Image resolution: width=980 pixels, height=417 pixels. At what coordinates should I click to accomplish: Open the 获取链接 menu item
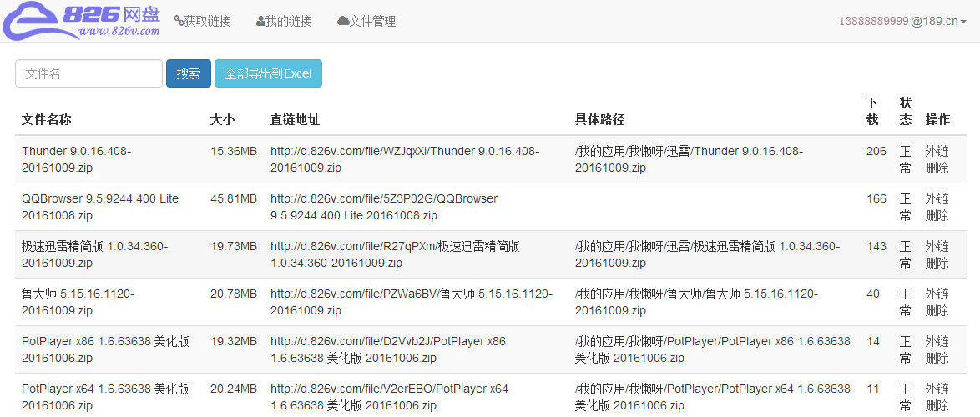(x=202, y=21)
